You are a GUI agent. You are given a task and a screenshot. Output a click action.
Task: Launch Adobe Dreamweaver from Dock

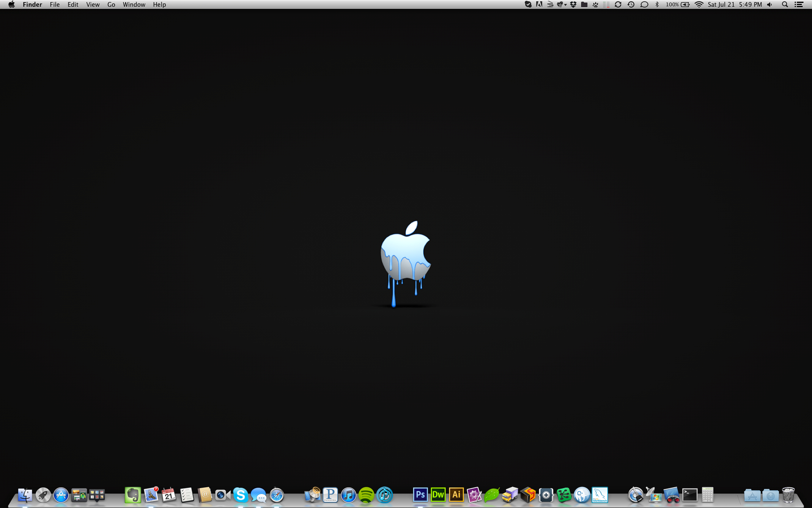[x=438, y=494]
